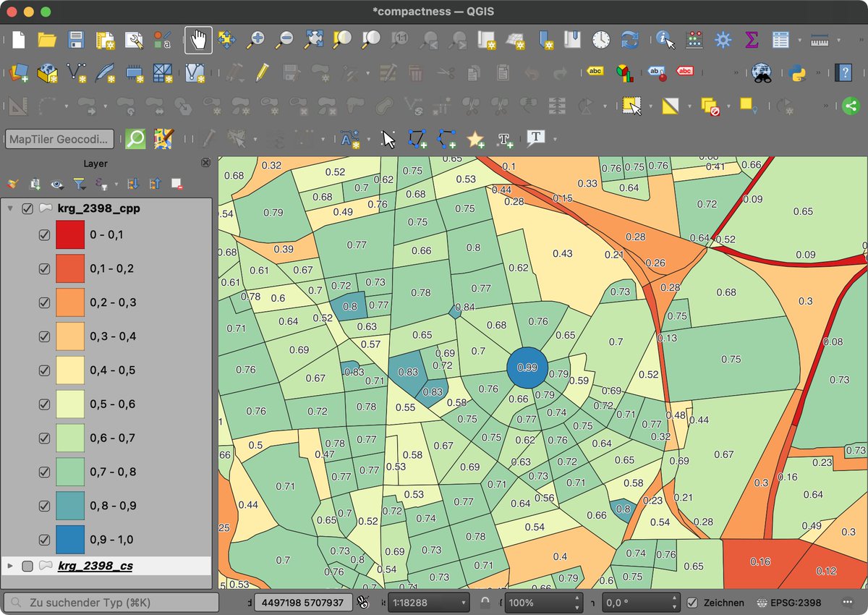Expand the krg_2398_cs layer tree
Screen dimensions: 868x615
coord(10,566)
